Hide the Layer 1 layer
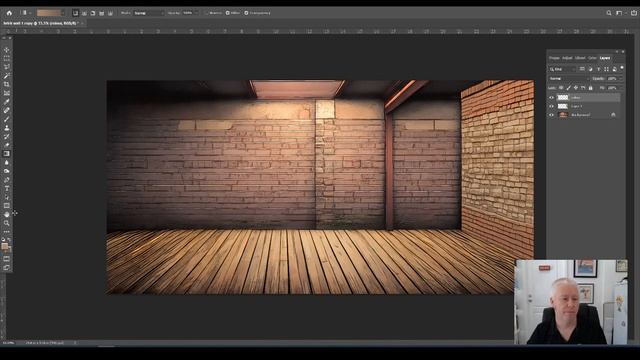640x360 pixels. [551, 106]
